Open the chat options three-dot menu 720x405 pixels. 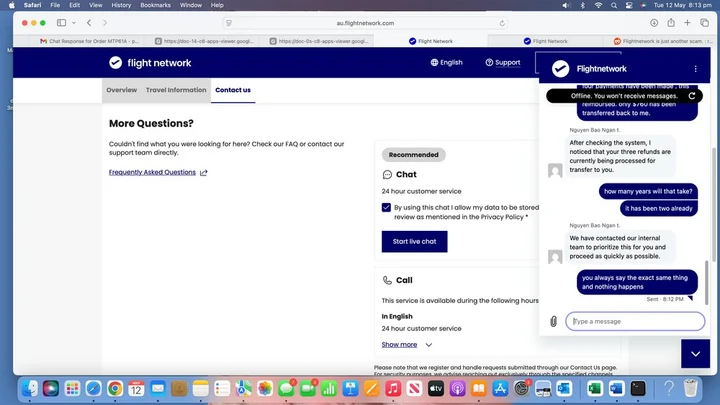click(x=695, y=69)
